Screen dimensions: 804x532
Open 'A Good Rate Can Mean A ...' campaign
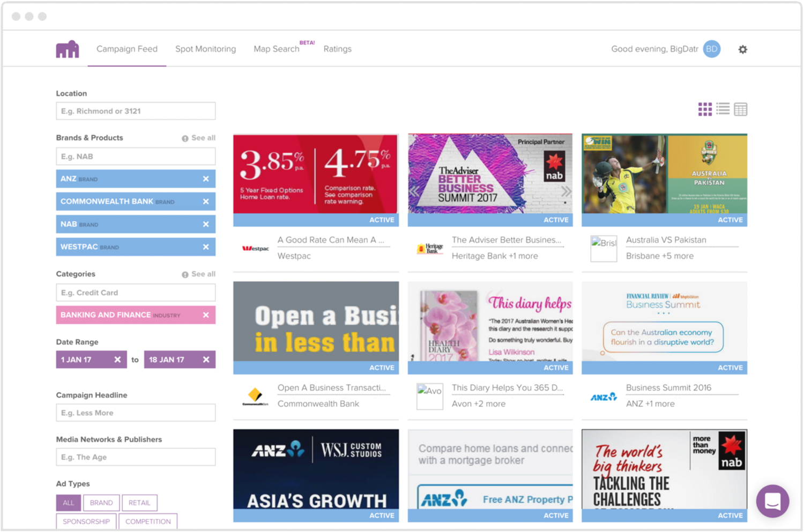click(331, 240)
